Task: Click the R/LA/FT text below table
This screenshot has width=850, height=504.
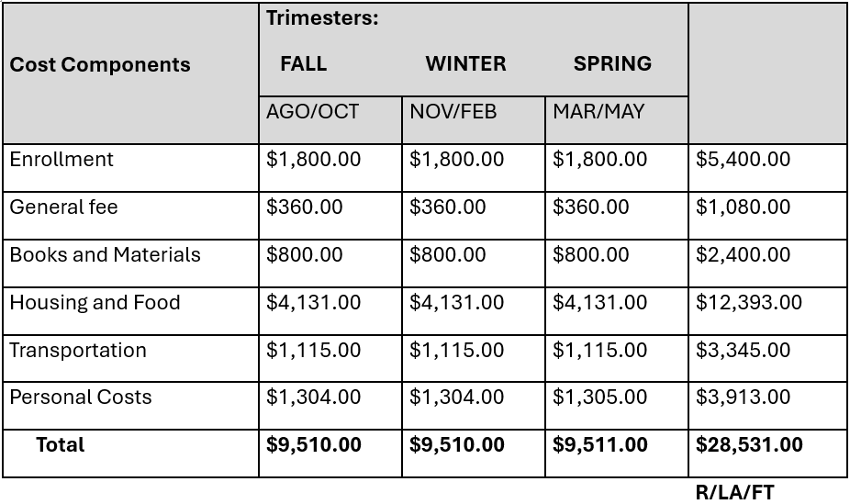Action: tap(734, 493)
